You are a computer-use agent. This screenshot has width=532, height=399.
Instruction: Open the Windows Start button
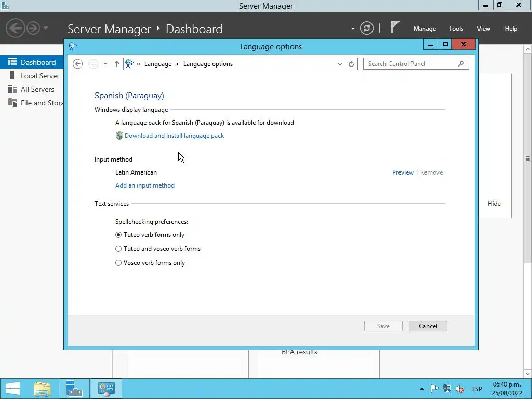point(13,389)
